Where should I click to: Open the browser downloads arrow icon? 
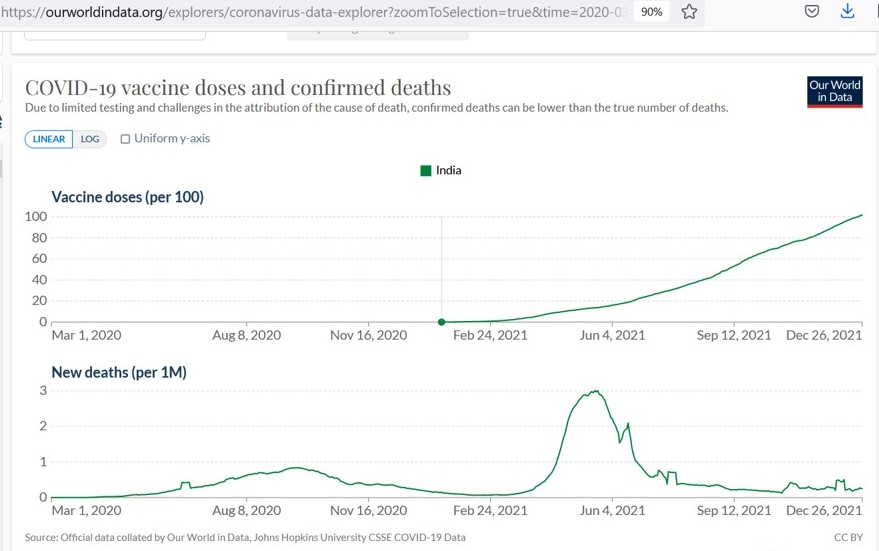click(x=848, y=12)
